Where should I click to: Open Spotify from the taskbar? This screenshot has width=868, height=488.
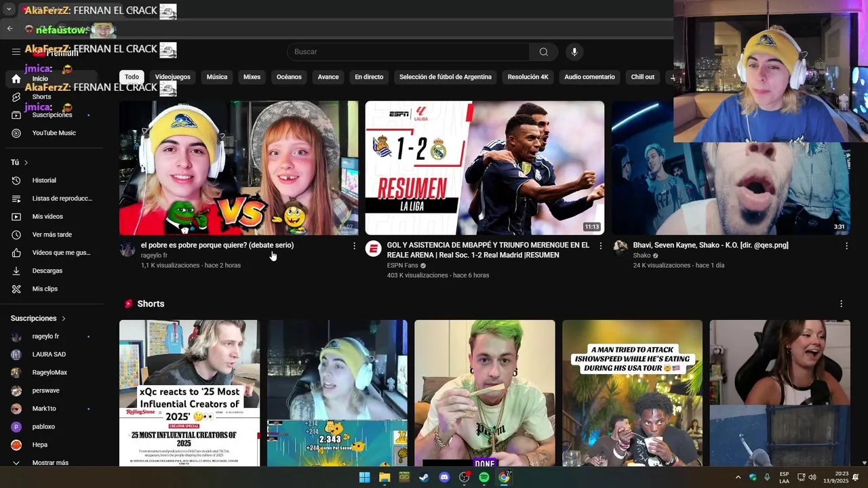484,477
